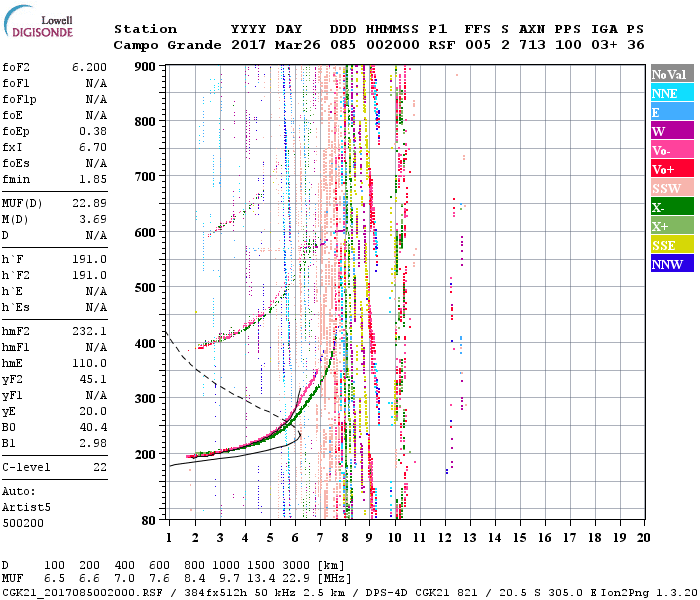Click the Vo- pink legend swatch
Image resolution: width=700 pixels, height=600 pixels.
[x=672, y=150]
